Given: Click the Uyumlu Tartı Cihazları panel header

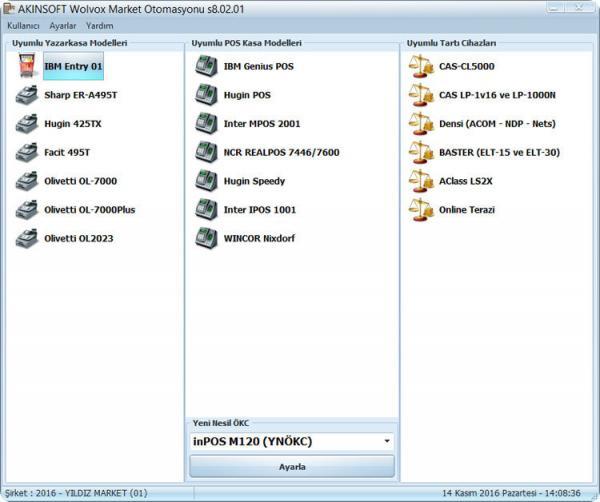Looking at the screenshot, I should point(451,43).
